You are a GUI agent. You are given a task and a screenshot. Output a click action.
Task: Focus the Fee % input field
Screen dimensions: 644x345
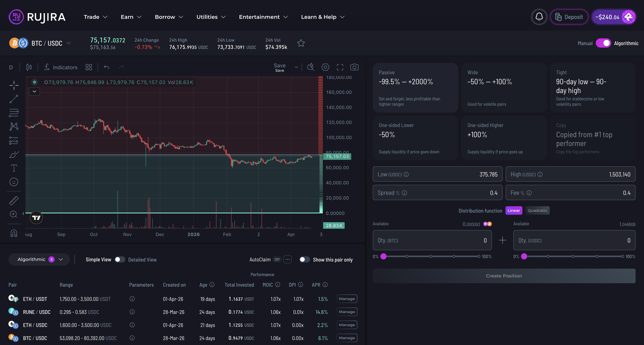570,192
